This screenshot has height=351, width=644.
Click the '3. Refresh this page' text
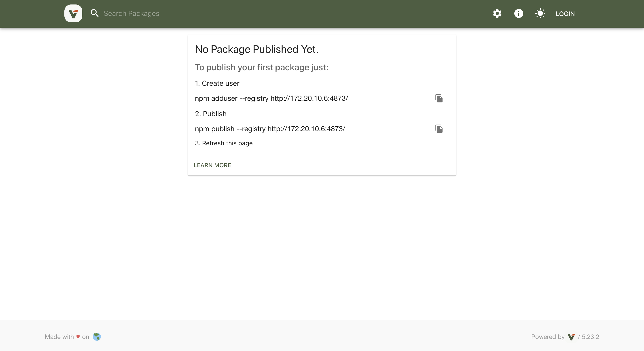pos(224,143)
